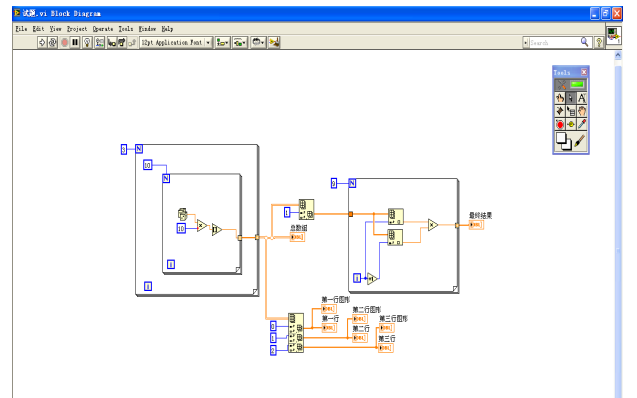Open the Align Objects dropdown
Image resolution: width=637 pixels, height=398 pixels.
[223, 42]
